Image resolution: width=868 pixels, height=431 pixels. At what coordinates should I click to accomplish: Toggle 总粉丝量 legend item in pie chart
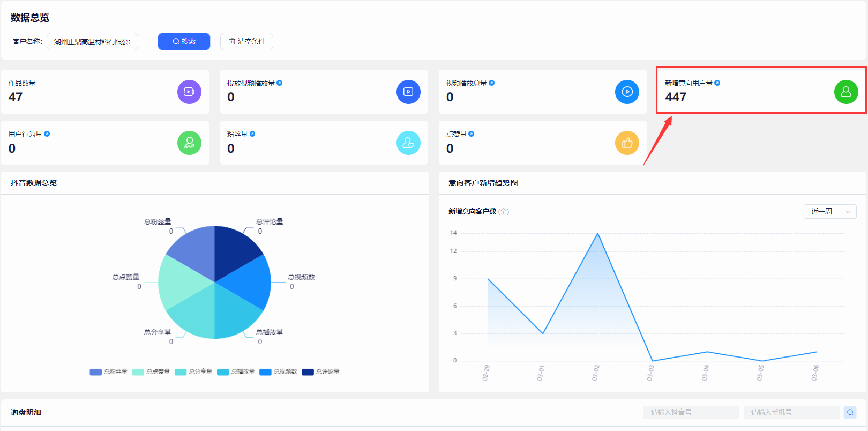109,372
